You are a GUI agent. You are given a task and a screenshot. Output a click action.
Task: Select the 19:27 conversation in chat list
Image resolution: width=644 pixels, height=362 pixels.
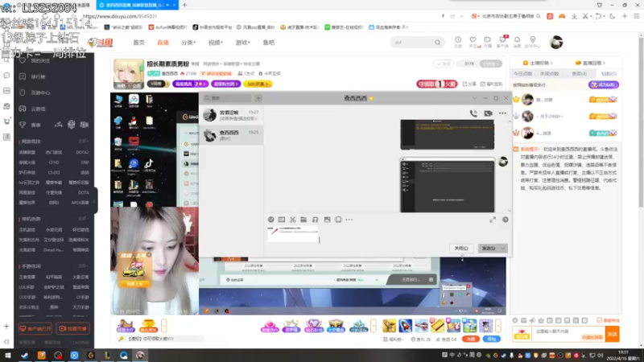pyautogui.click(x=231, y=115)
